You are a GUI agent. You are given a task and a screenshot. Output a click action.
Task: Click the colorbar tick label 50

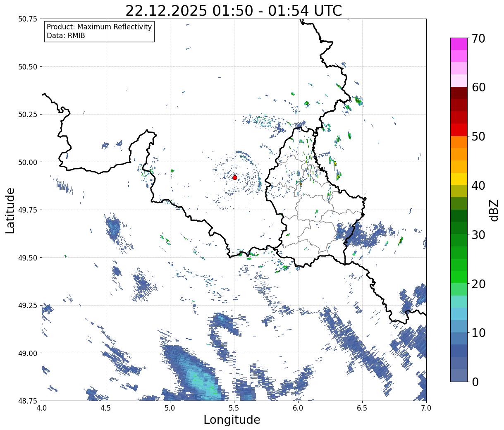click(478, 136)
